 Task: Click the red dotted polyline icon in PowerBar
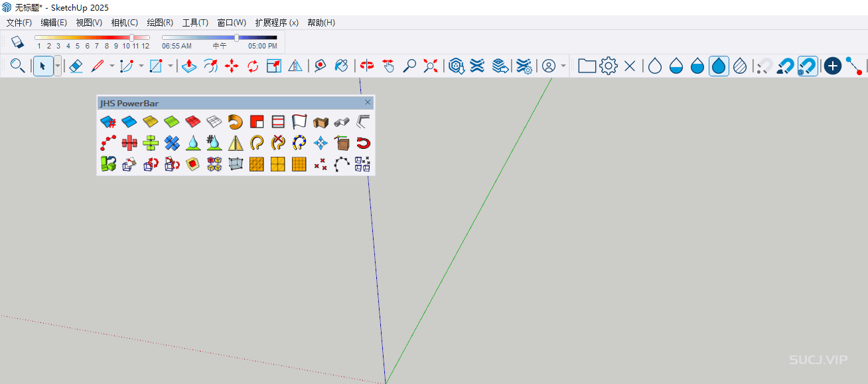tap(108, 143)
